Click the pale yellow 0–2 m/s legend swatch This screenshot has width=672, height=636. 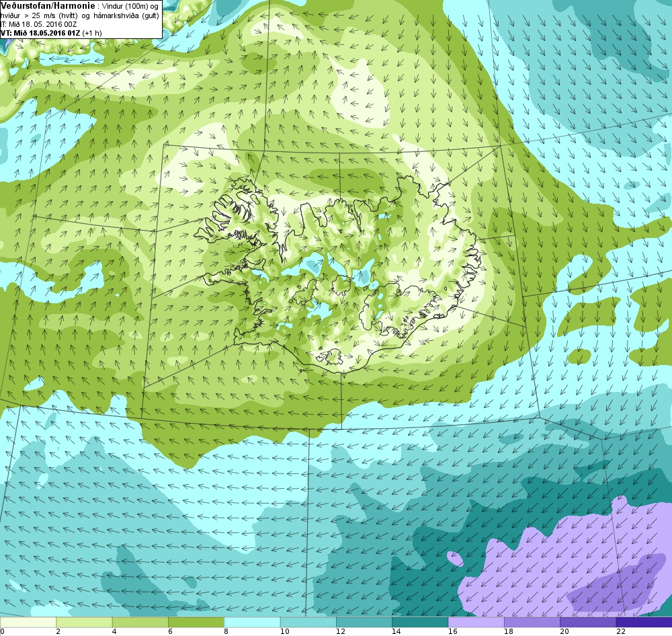point(28,623)
